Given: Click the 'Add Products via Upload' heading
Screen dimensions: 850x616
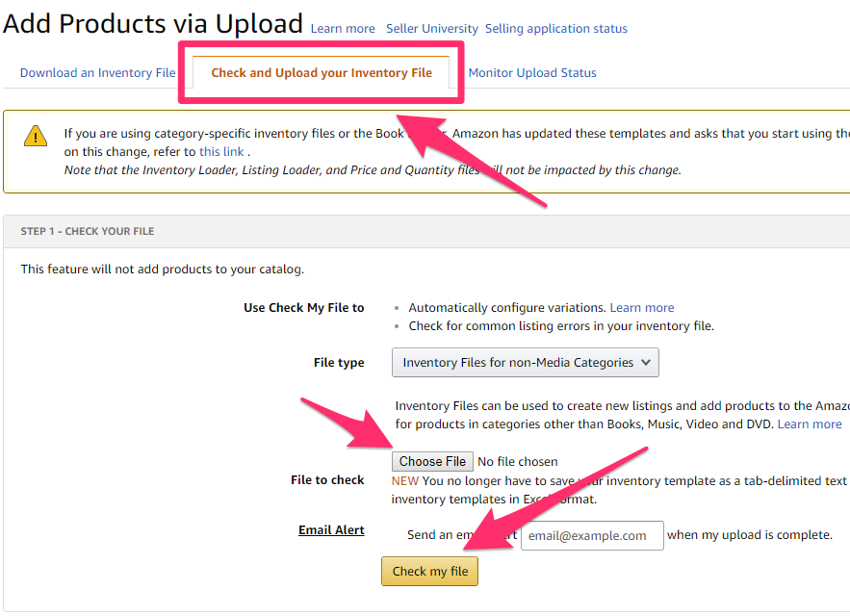Looking at the screenshot, I should tap(153, 24).
